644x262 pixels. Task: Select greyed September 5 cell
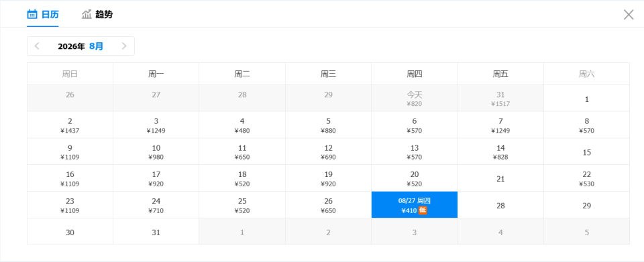point(586,231)
